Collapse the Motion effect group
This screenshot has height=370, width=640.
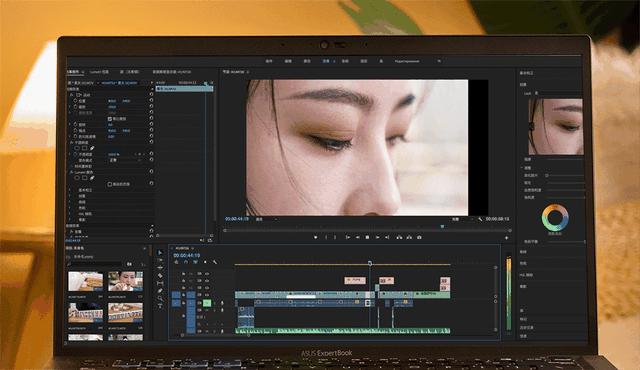pos(71,95)
